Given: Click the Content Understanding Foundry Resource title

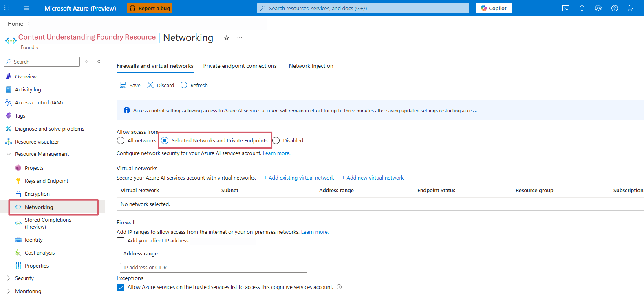Looking at the screenshot, I should pyautogui.click(x=87, y=37).
